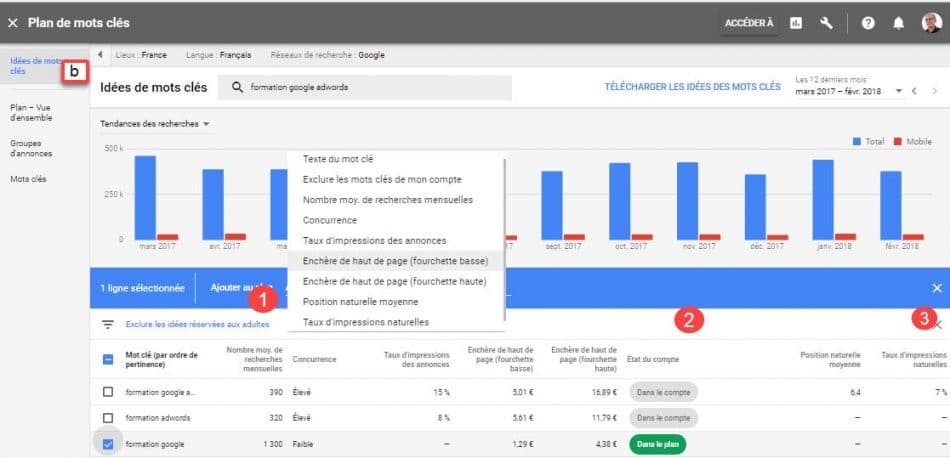Open the reports chart icon in header
The height and width of the screenshot is (458, 950).
796,23
